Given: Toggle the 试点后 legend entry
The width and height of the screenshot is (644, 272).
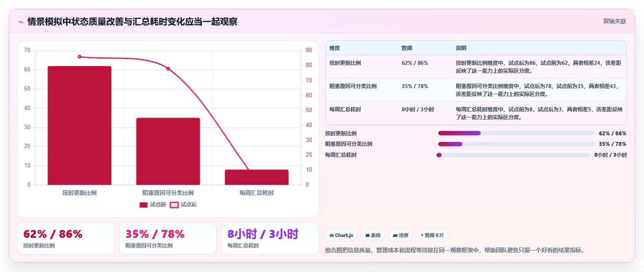Looking at the screenshot, I should [x=183, y=205].
